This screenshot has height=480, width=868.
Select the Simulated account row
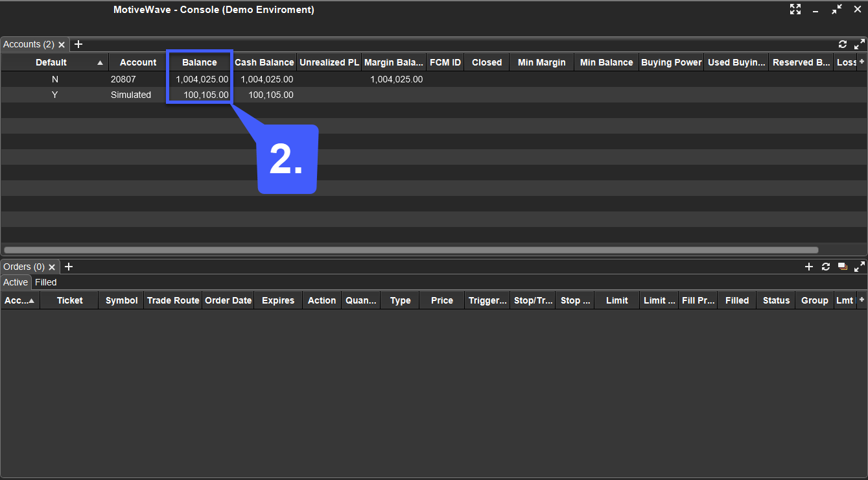434,95
